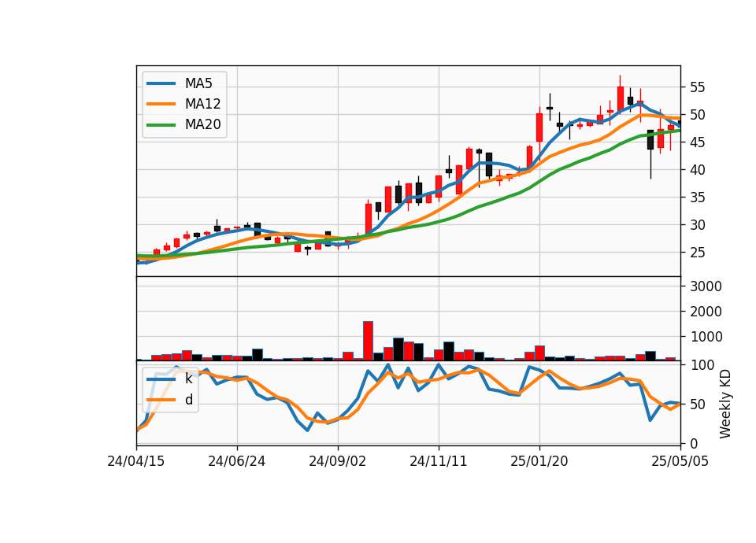Click the 2000 volume axis label

706,312
